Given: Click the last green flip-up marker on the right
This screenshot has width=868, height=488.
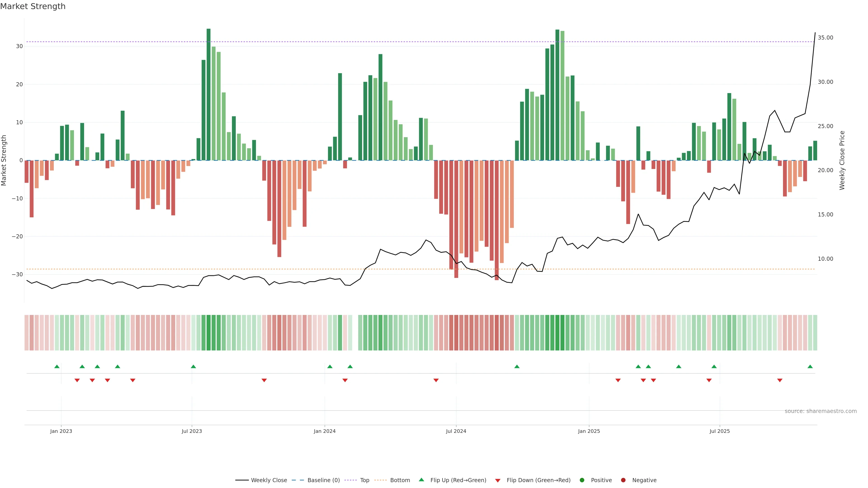Looking at the screenshot, I should tap(810, 366).
